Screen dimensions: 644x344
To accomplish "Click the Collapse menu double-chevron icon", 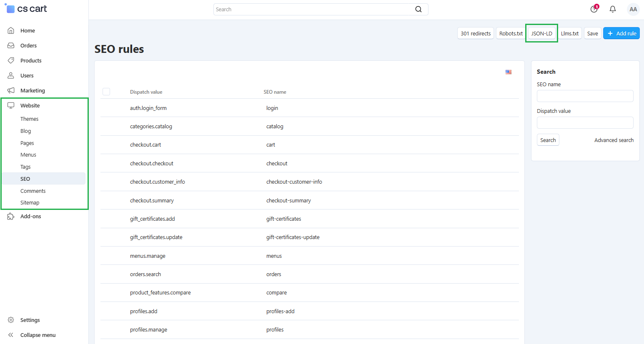I will point(11,335).
